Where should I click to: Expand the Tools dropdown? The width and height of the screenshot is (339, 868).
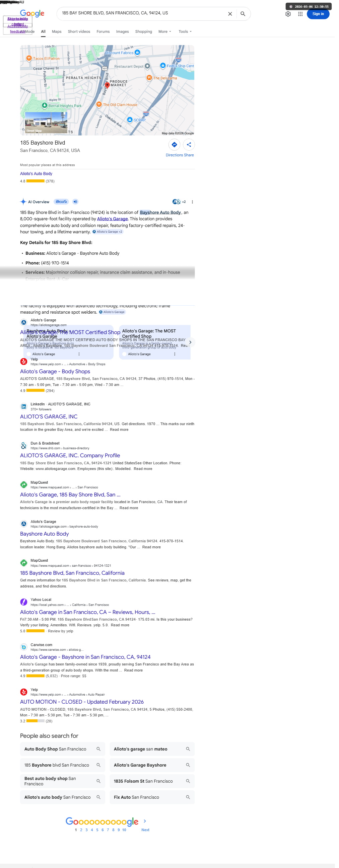185,32
